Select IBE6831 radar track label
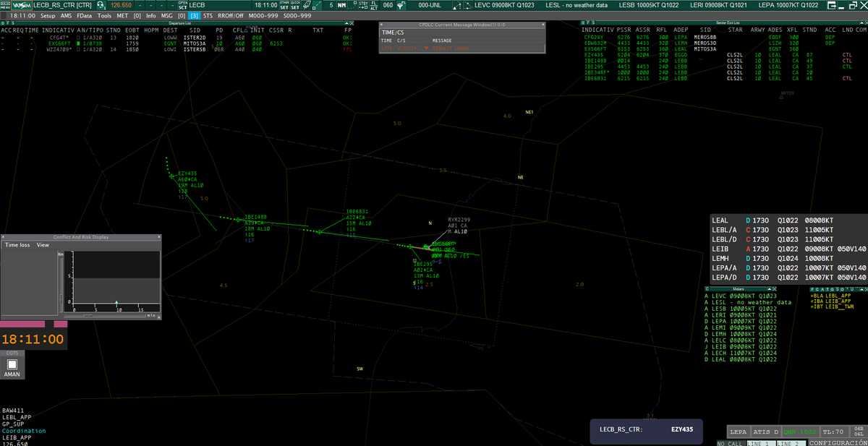The height and width of the screenshot is (446, 868). 357,211
